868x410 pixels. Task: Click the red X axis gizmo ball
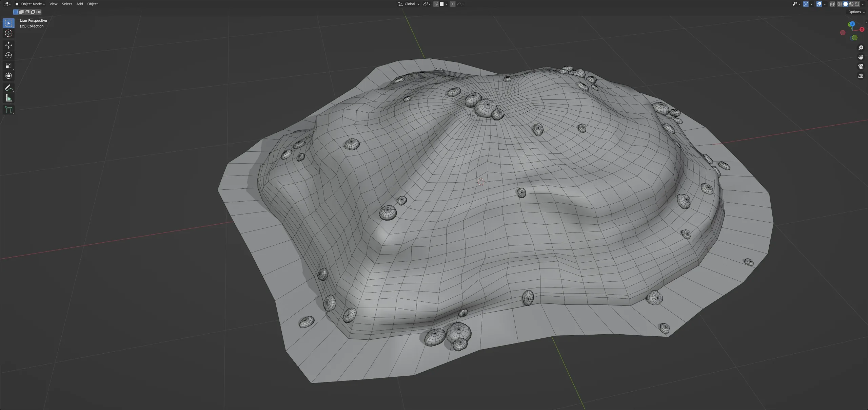[x=862, y=29]
